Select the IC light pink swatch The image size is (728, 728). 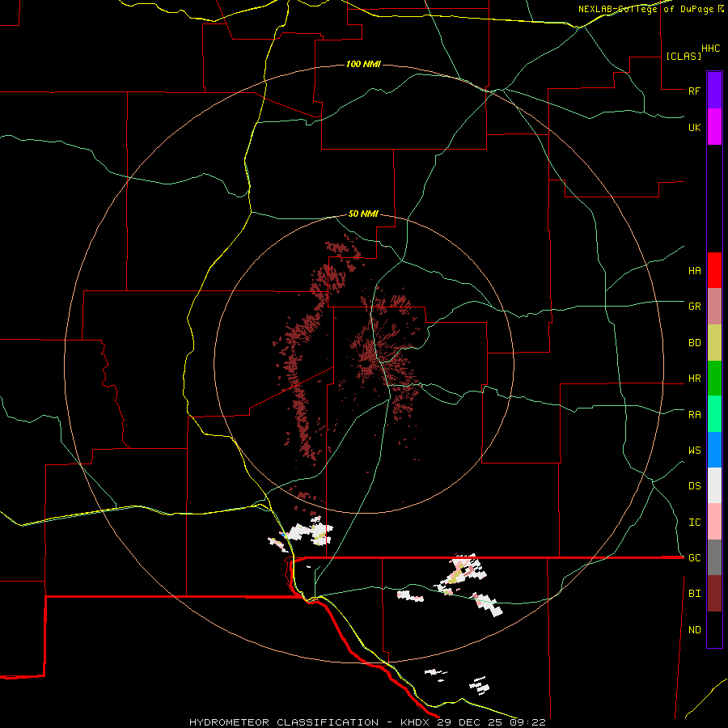coord(714,522)
